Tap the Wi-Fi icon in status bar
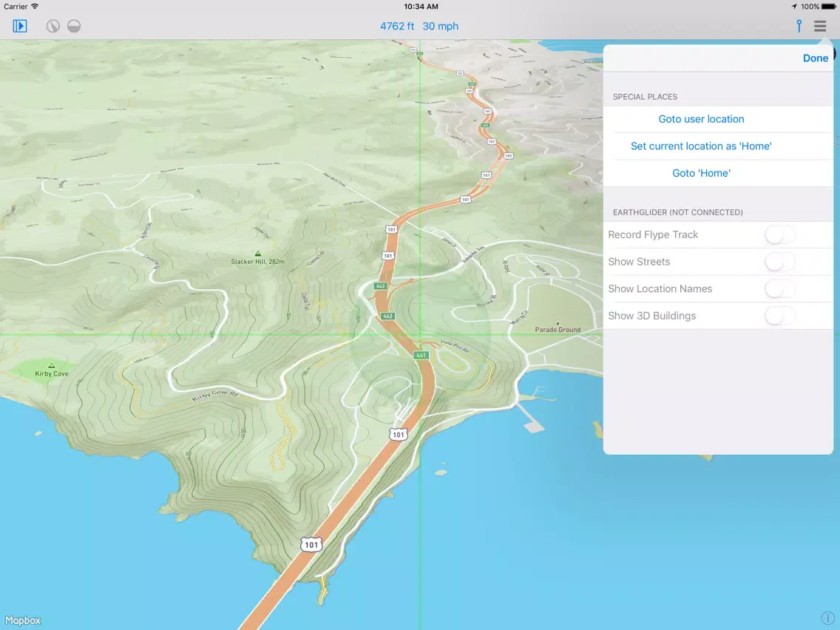The height and width of the screenshot is (630, 840). coord(34,7)
